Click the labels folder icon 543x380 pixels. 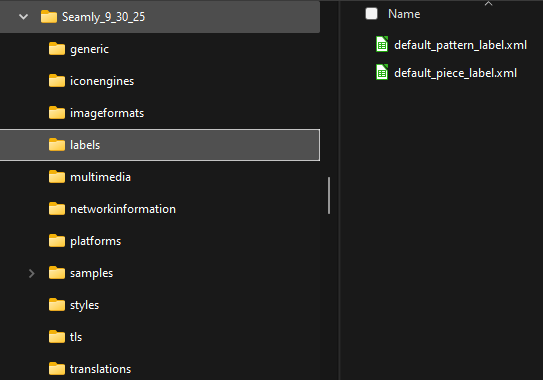57,145
